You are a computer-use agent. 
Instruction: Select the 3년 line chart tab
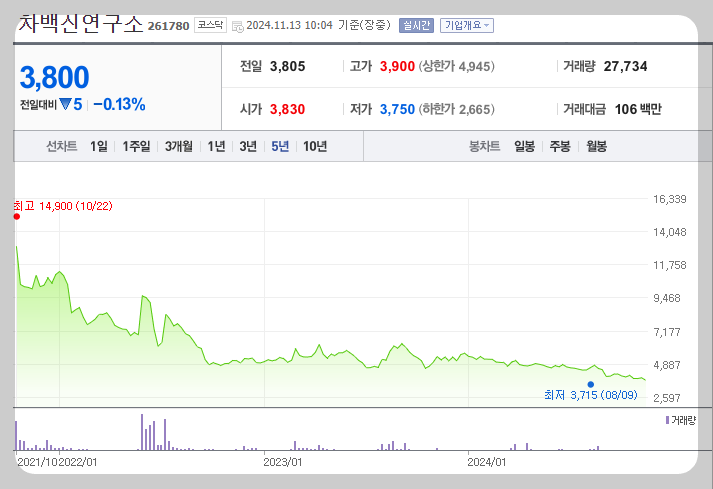(248, 146)
